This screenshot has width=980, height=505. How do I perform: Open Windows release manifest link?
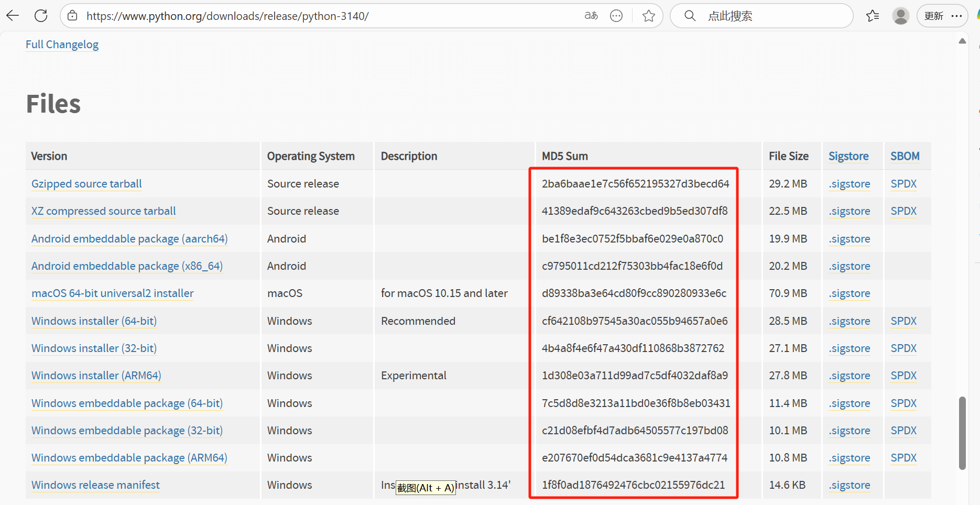95,485
